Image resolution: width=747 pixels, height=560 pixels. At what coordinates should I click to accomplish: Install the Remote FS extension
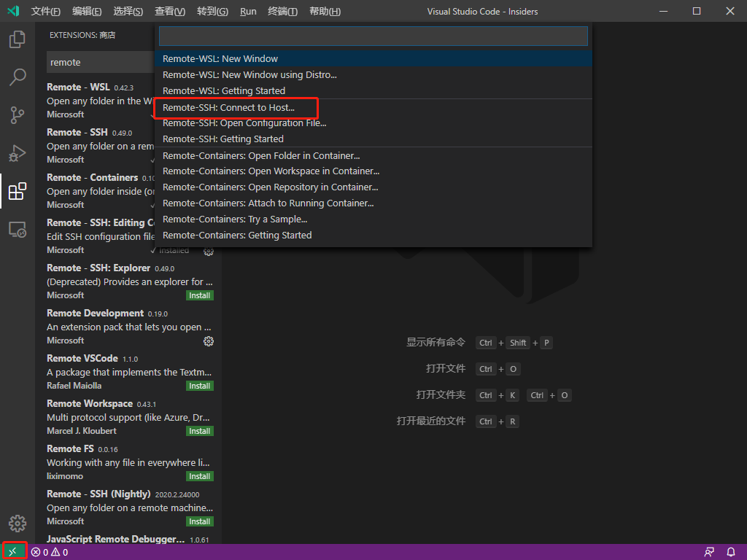(x=200, y=477)
